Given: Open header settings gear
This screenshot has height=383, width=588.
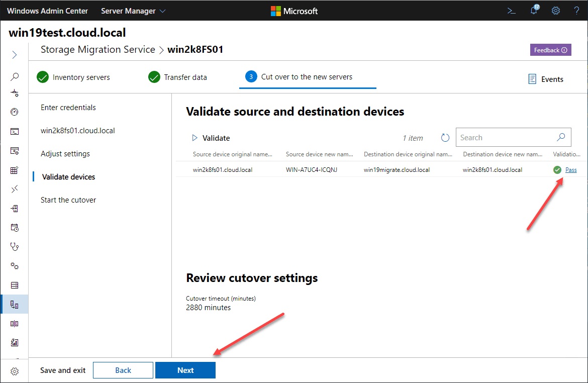Looking at the screenshot, I should tap(556, 11).
